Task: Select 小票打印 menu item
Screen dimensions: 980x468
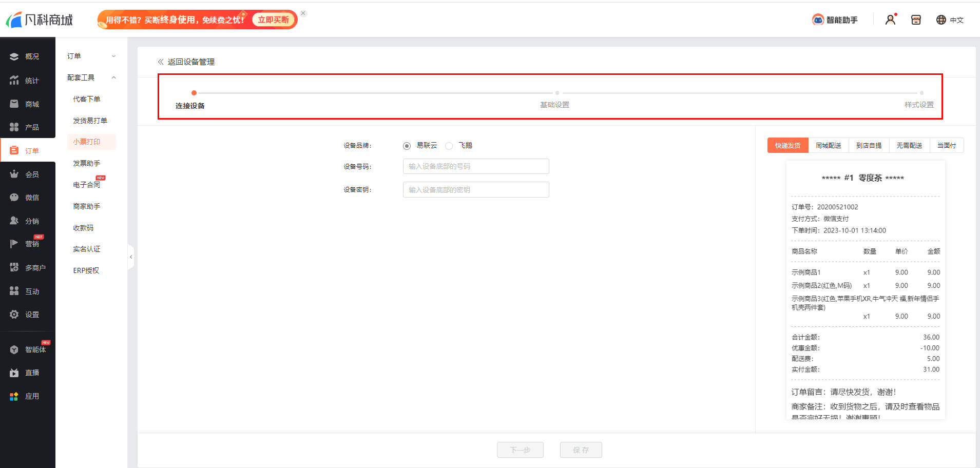Action: 91,142
